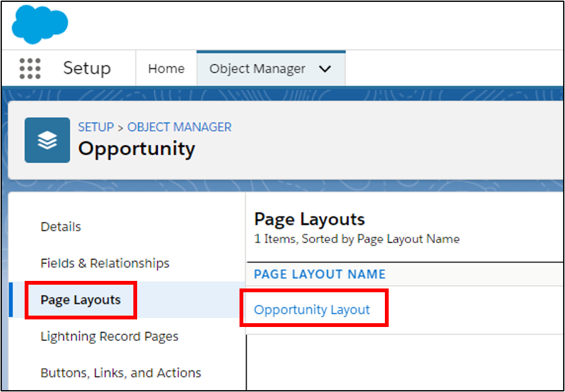Click the Salesforce cloud logo
Screen dimensions: 565x392
39,24
